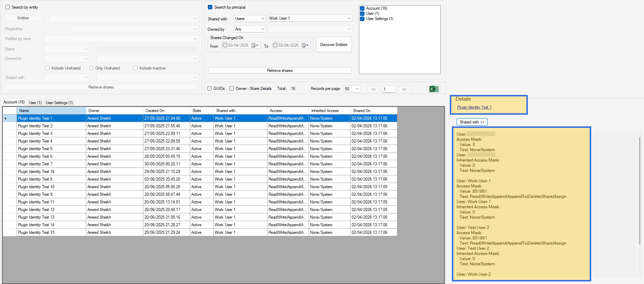Sort by Shared On column header
The width and height of the screenshot is (644, 284).
pyautogui.click(x=374, y=111)
